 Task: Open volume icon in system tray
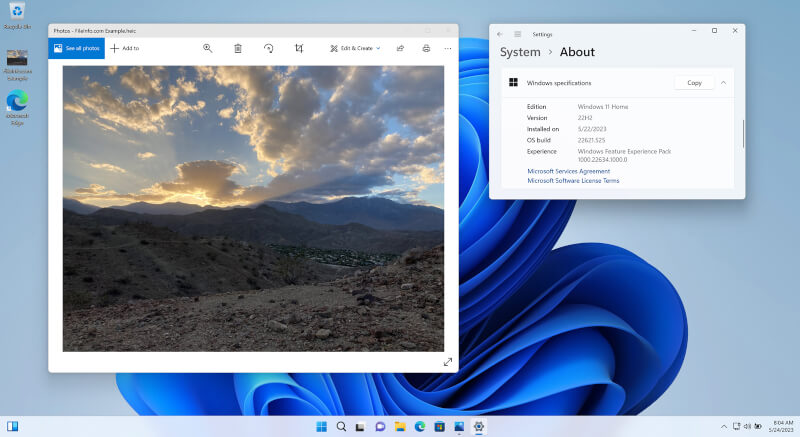tap(747, 426)
